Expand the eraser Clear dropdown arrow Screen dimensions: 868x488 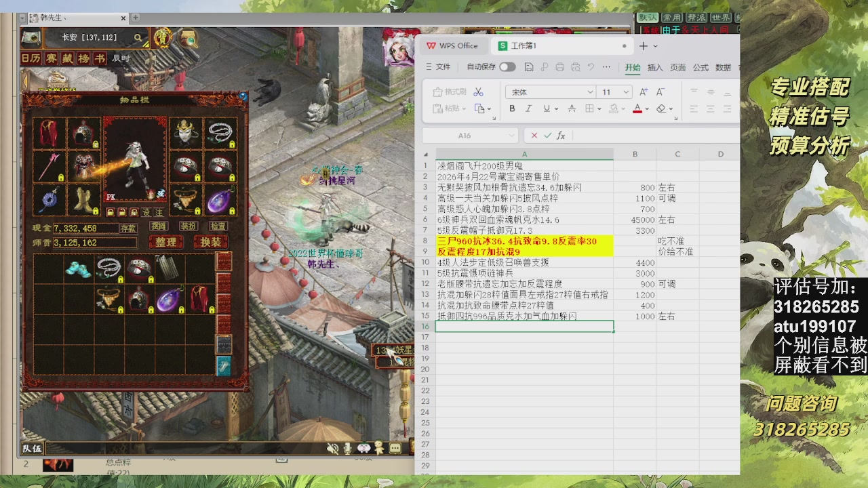671,108
